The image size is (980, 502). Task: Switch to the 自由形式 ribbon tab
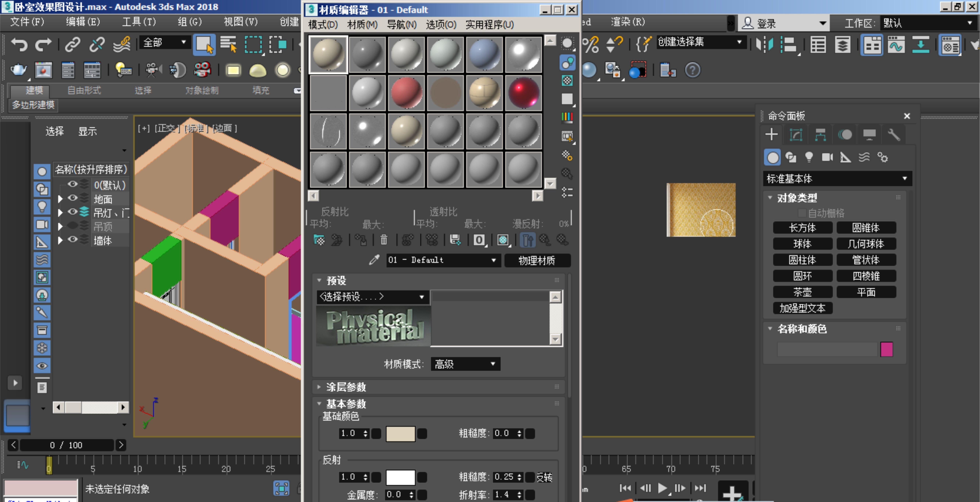tap(84, 90)
